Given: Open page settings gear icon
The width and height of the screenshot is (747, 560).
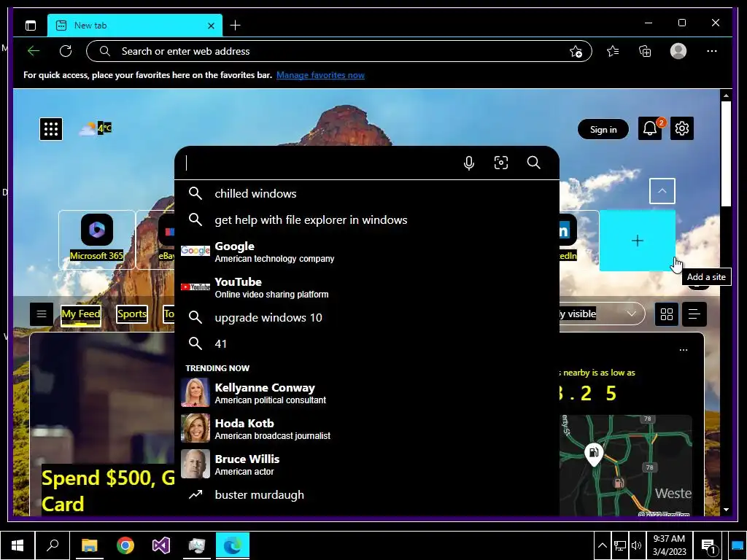Looking at the screenshot, I should 682,128.
